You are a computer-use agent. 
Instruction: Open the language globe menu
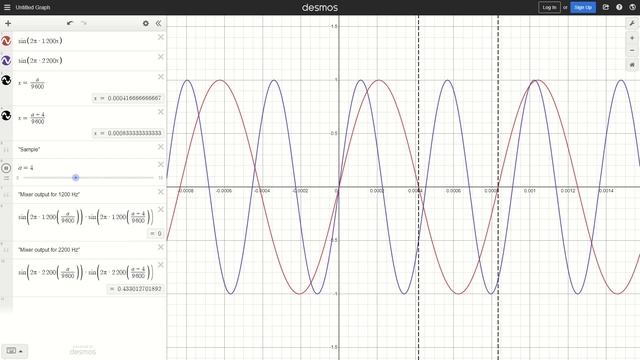[632, 7]
